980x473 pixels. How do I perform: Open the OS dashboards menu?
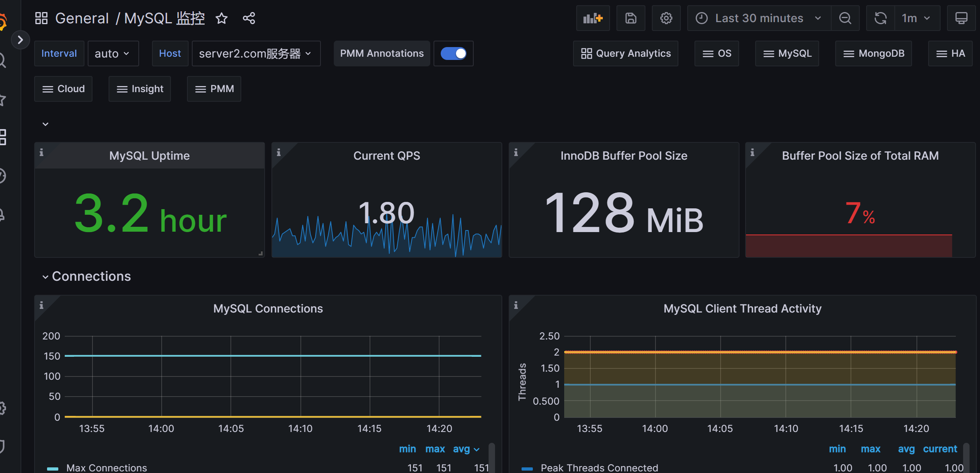tap(717, 53)
